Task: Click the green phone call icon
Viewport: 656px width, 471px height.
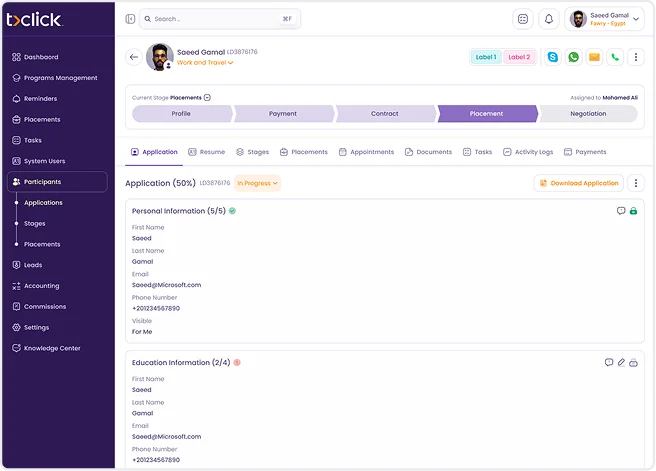Action: point(615,57)
